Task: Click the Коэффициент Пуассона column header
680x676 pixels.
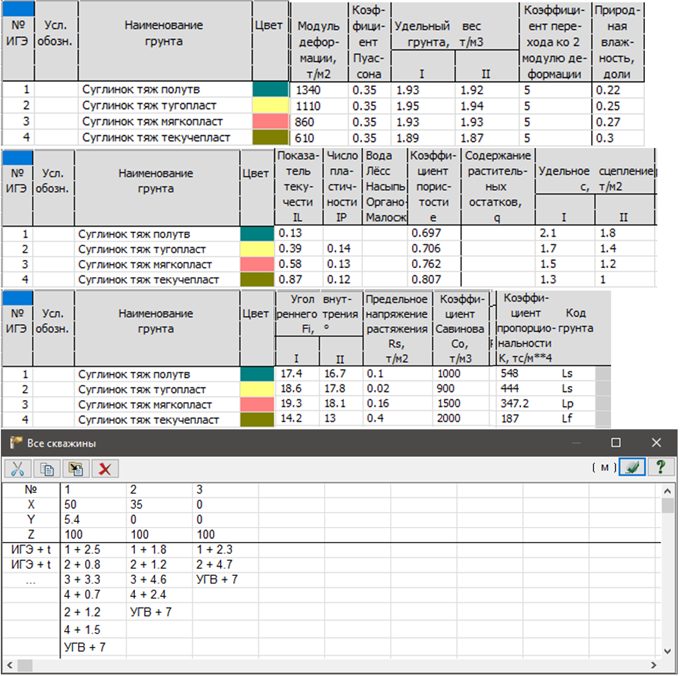Action: click(x=369, y=42)
